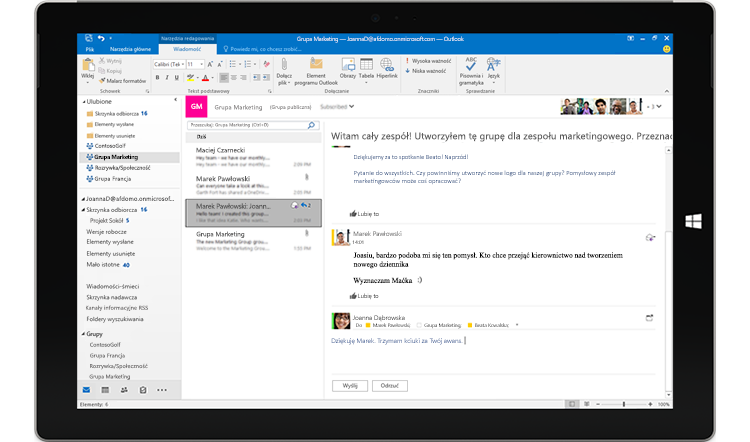Click the pop-out icon by Joanna Dąbrowska reply

pos(649,318)
